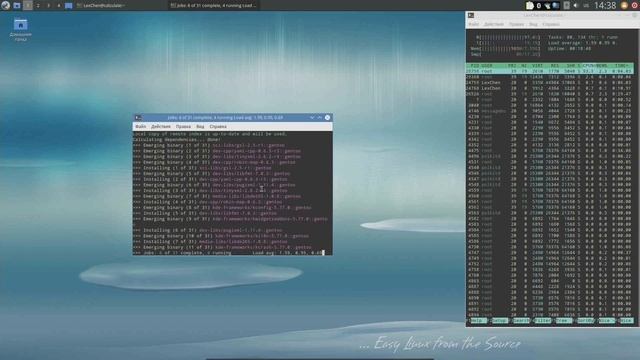
Task: Click the 14:38 clock
Action: 605,5
